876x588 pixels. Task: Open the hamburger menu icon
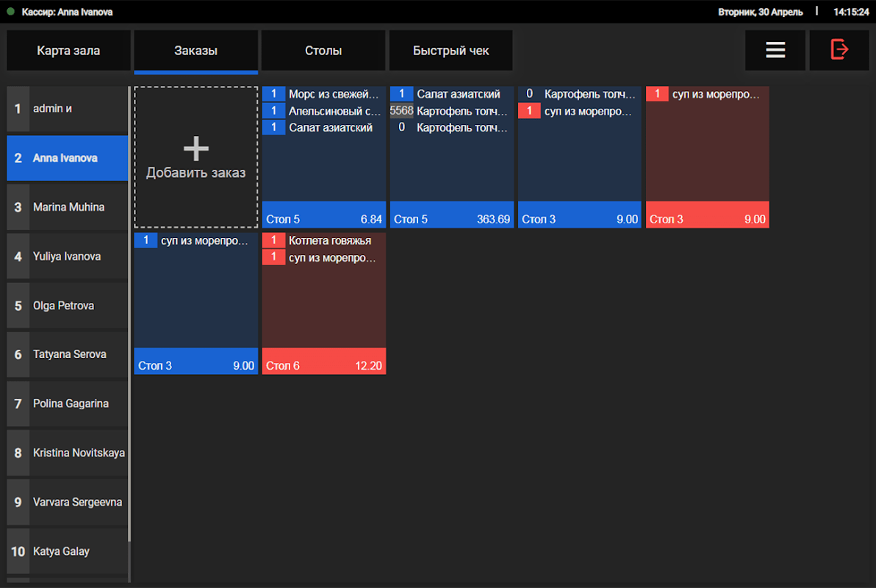775,50
